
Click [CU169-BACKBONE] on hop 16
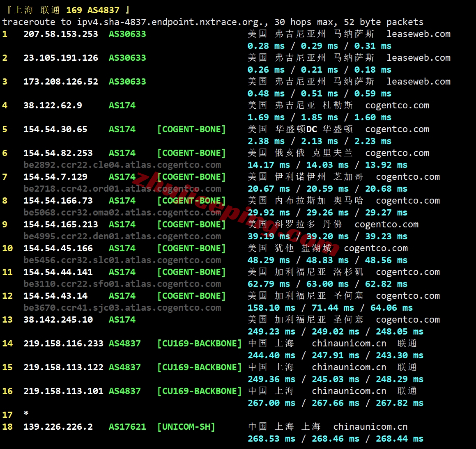click(200, 391)
